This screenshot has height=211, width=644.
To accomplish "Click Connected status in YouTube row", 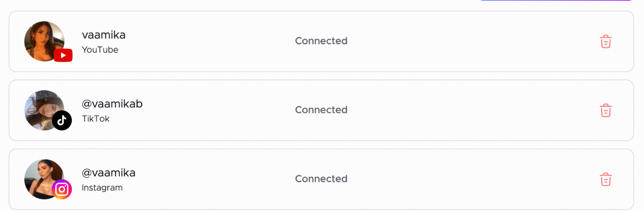I will pos(321,41).
